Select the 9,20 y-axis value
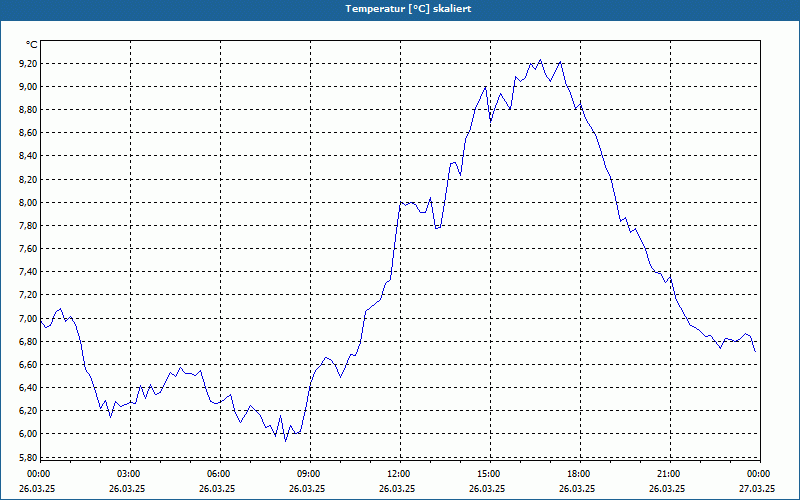 (28, 64)
